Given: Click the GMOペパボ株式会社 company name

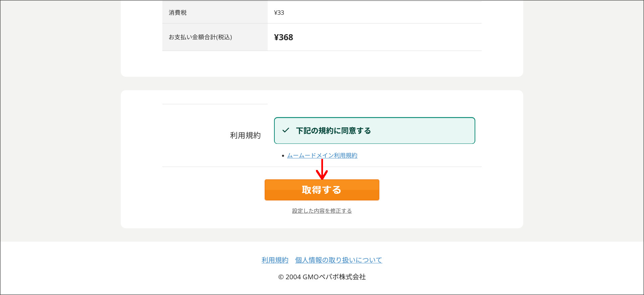Looking at the screenshot, I should coord(334,277).
